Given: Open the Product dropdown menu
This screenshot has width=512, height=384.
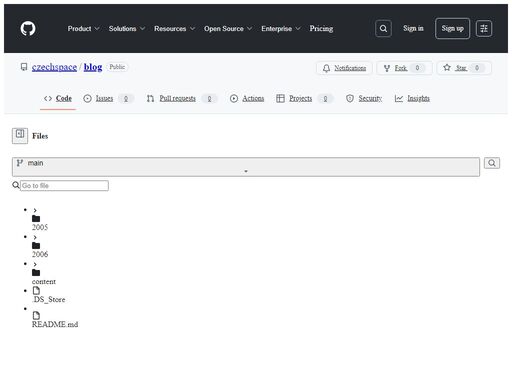Looking at the screenshot, I should [83, 29].
